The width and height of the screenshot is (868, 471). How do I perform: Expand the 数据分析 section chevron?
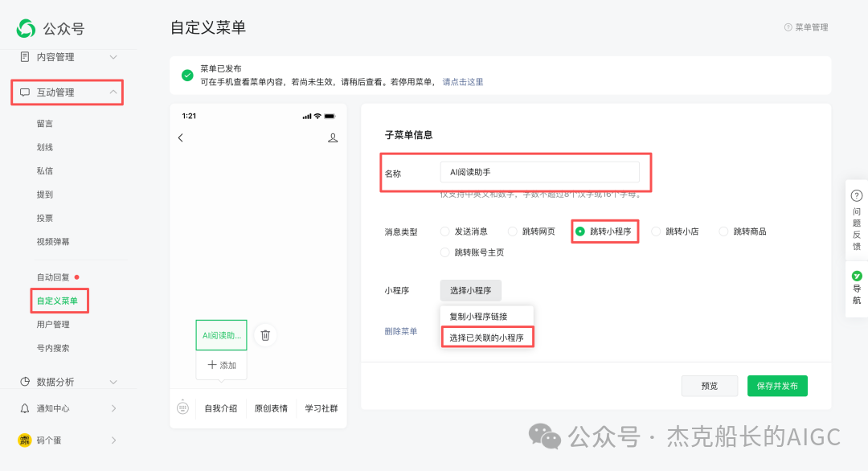point(113,382)
